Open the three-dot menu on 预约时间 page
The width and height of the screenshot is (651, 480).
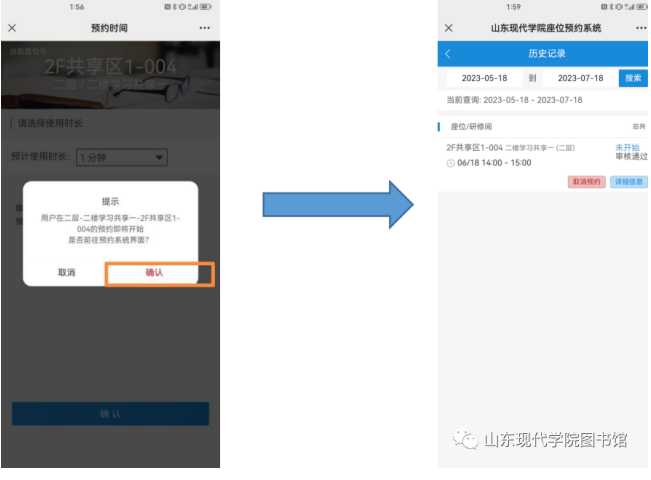click(205, 28)
